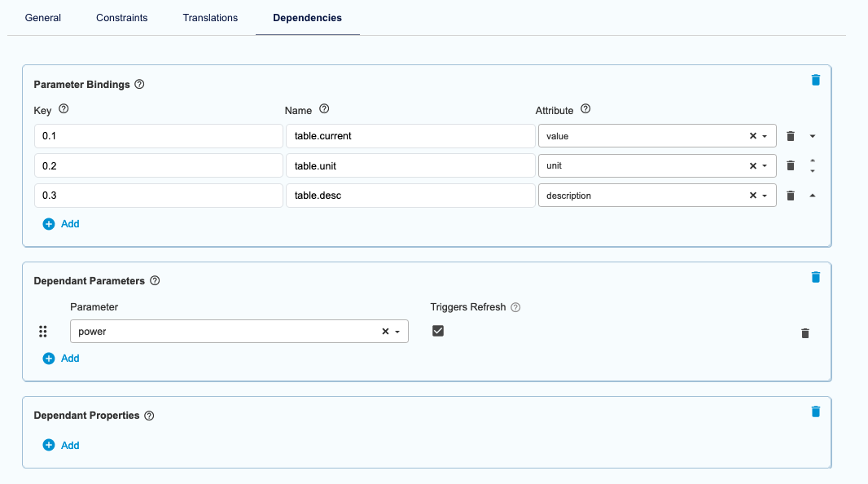The height and width of the screenshot is (484, 868).
Task: Open the Key column help tooltip
Action: (x=63, y=110)
